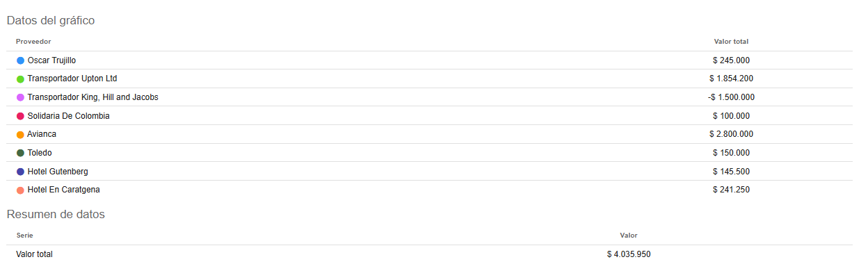Click the orange dot next to Avianca
Screen dimensions: 868x280
click(20, 135)
